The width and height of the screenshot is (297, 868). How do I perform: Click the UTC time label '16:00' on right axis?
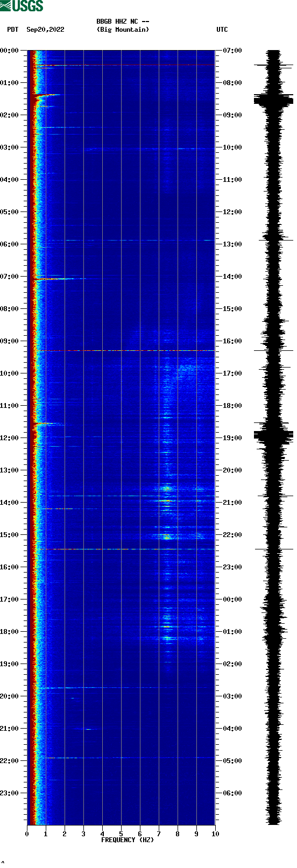pyautogui.click(x=232, y=341)
